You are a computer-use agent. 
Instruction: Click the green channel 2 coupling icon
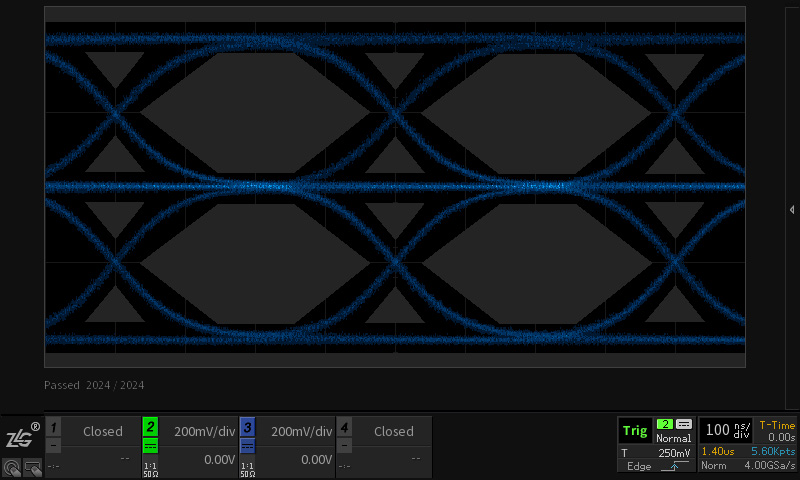(x=150, y=446)
